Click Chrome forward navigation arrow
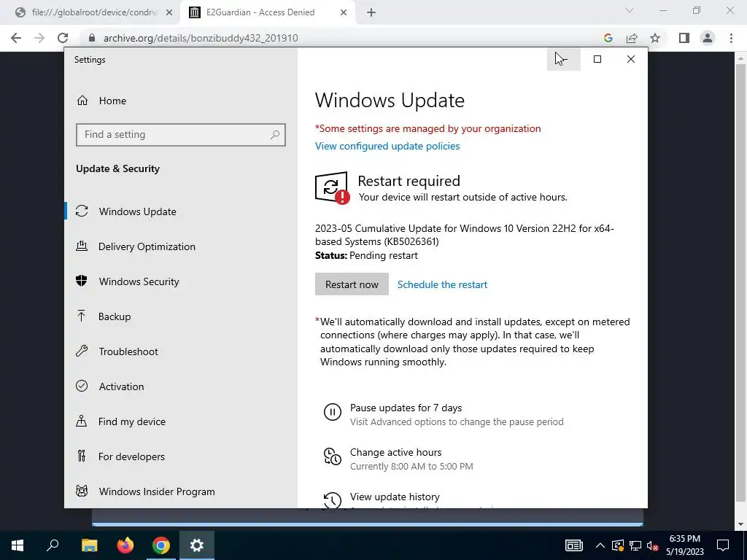Image resolution: width=747 pixels, height=560 pixels. [39, 38]
